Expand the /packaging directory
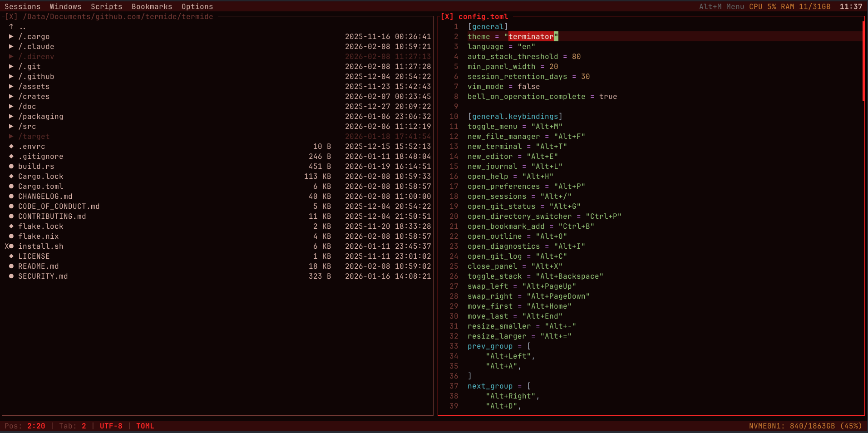 click(x=11, y=117)
